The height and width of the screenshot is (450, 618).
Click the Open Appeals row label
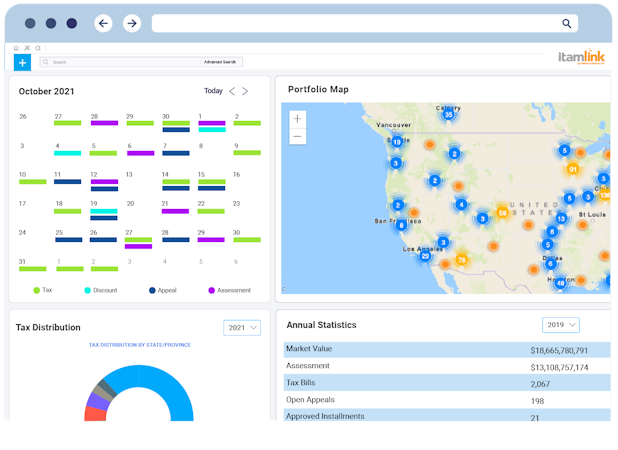click(311, 400)
